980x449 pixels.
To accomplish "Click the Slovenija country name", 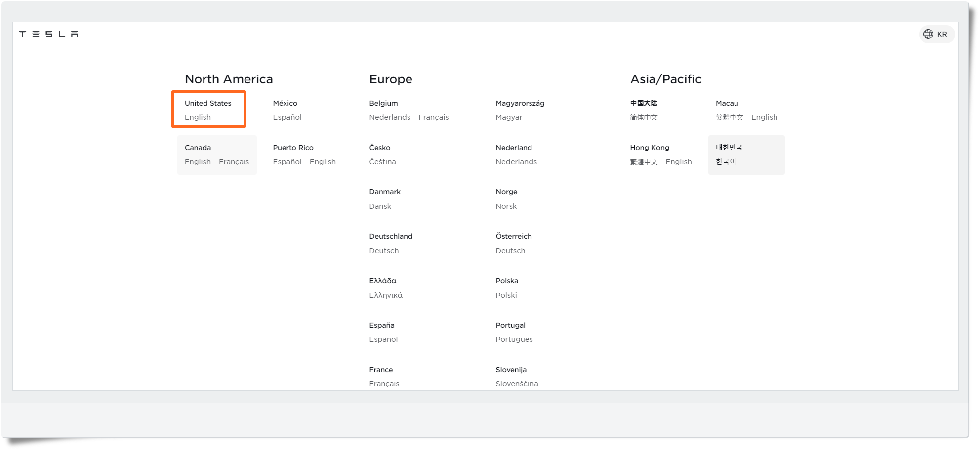I will tap(511, 370).
